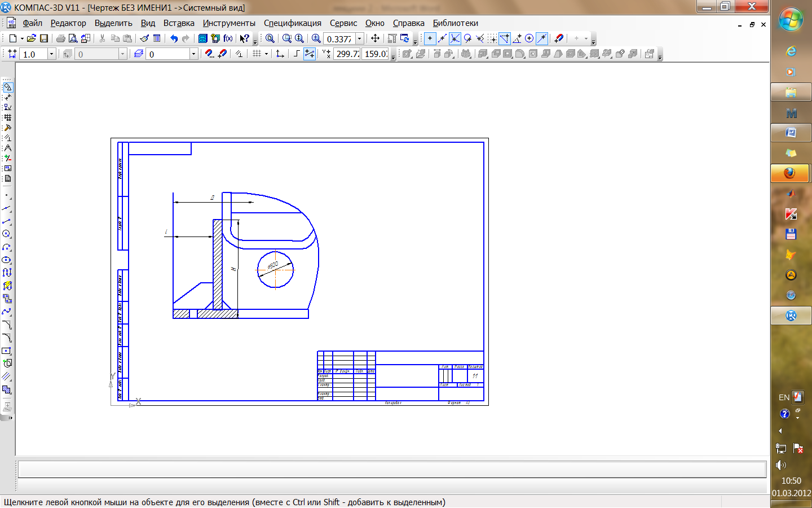Select the rectangle tool in the sidebar

pyautogui.click(x=7, y=351)
